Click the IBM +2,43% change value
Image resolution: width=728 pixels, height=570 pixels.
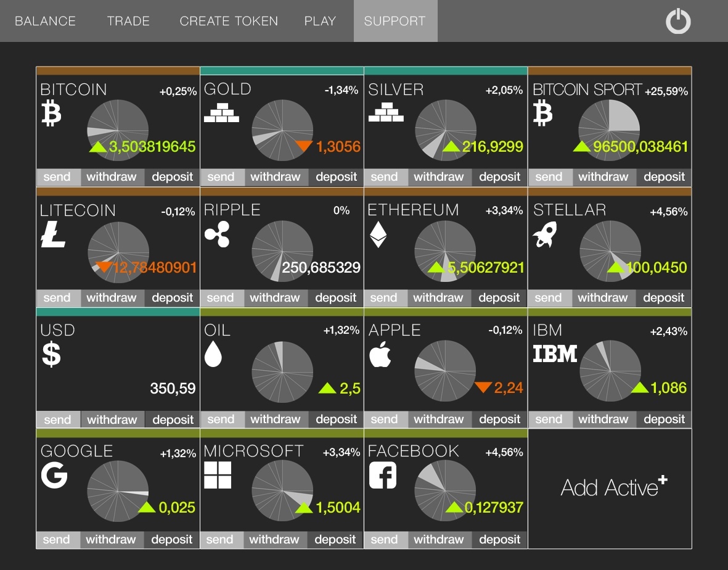(669, 331)
